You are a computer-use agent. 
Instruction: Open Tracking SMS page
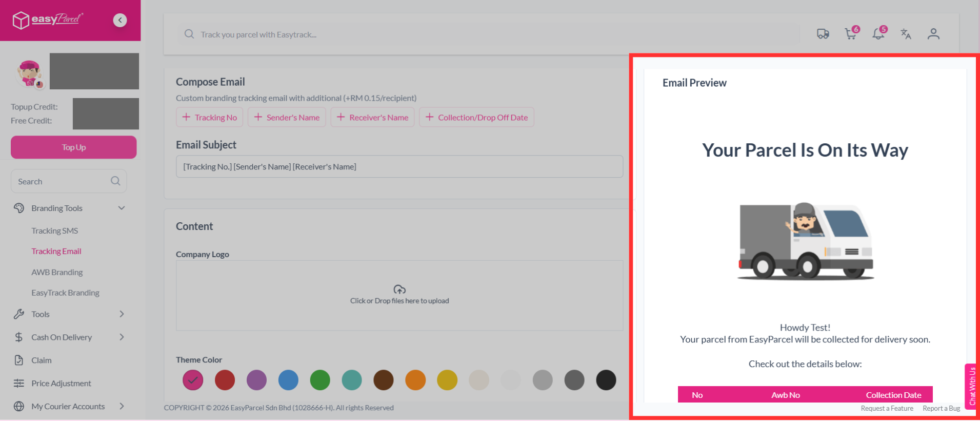tap(55, 231)
